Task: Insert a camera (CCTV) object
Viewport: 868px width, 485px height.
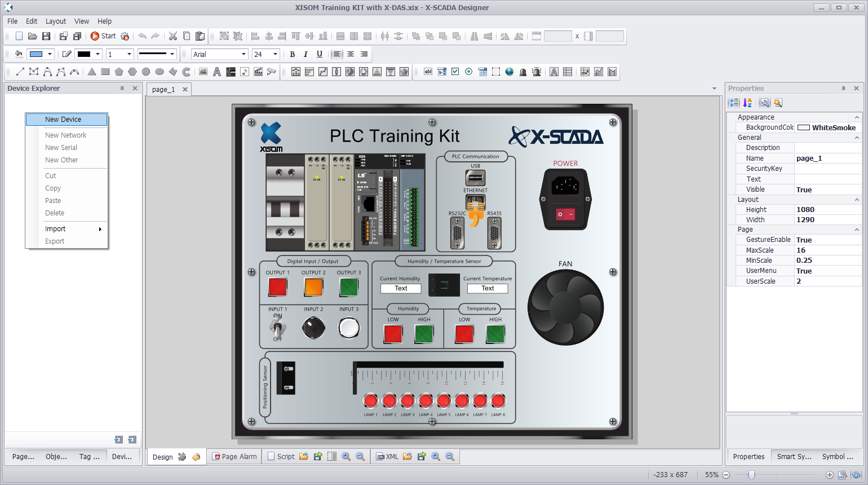Action: pos(272,72)
